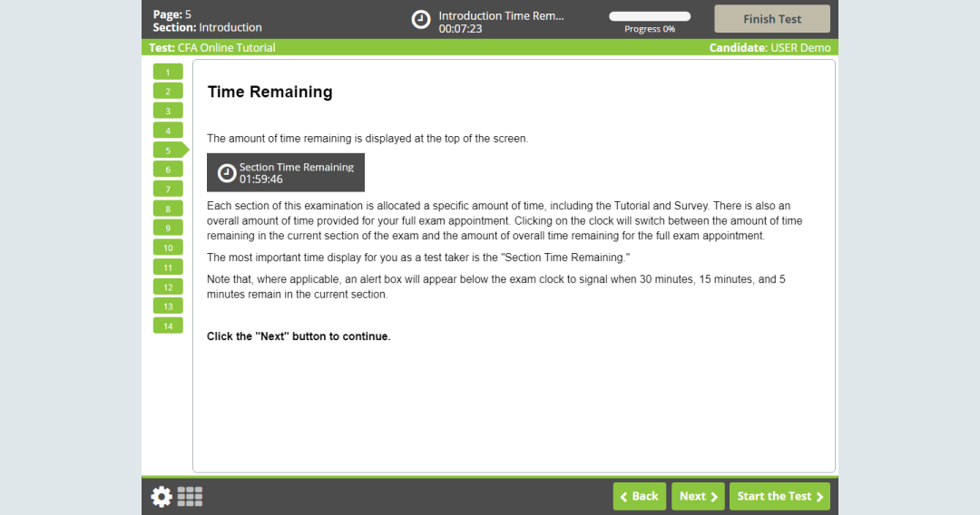980x515 pixels.
Task: Go to the Next page
Action: pyautogui.click(x=698, y=496)
